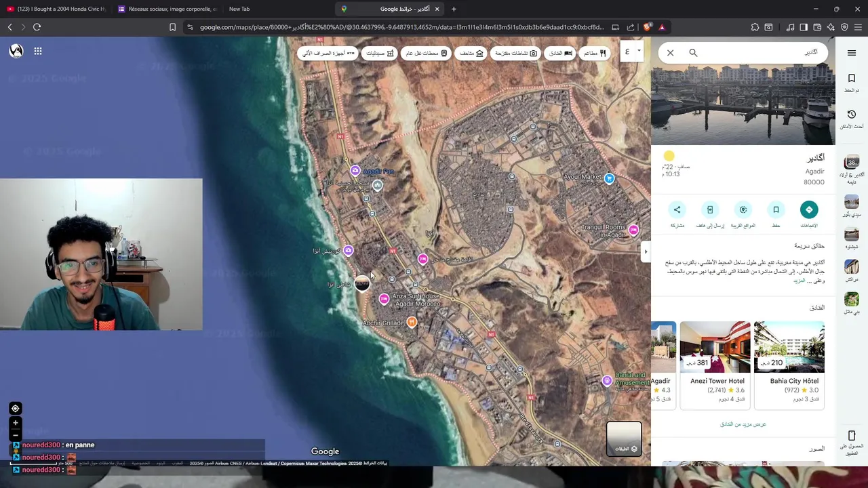Select the ATMs (أجهزة الصراف الآلي) chip

click(x=328, y=53)
